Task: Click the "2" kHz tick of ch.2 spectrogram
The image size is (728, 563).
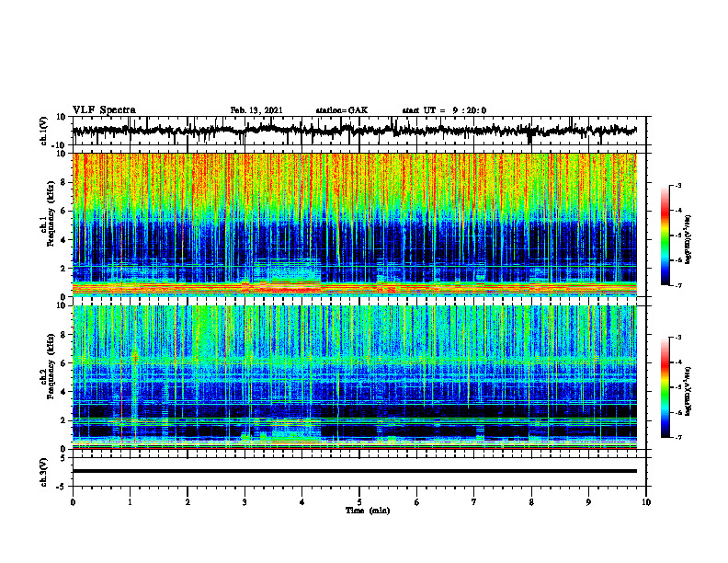Action: click(63, 420)
